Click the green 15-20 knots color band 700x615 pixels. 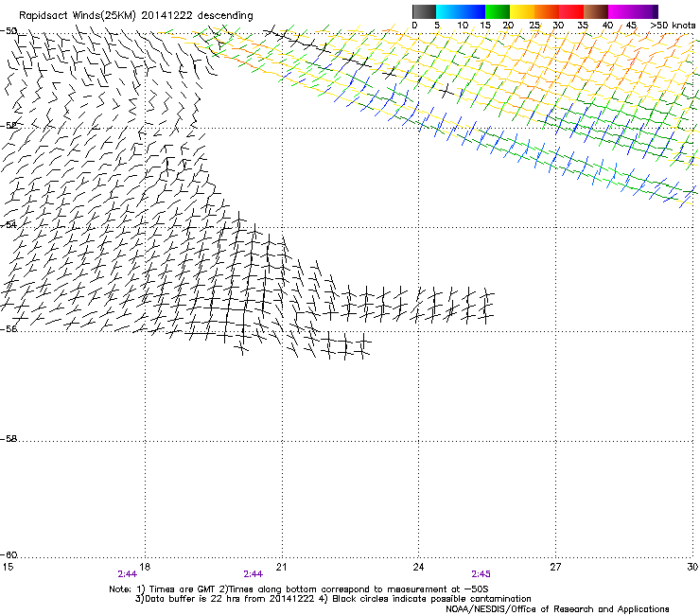pos(498,11)
